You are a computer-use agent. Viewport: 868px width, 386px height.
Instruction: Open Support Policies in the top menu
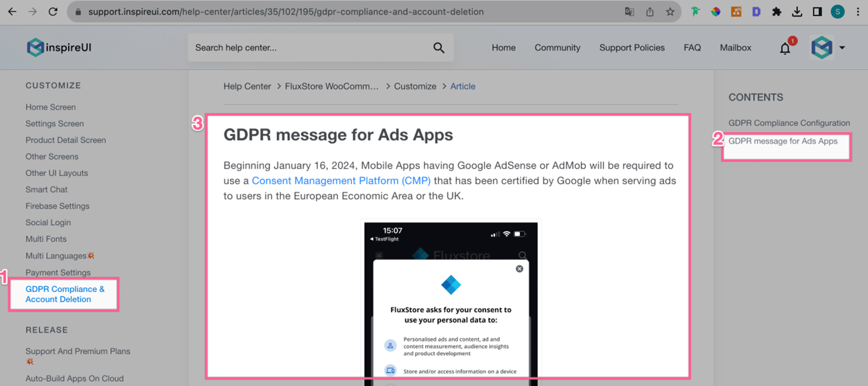632,48
